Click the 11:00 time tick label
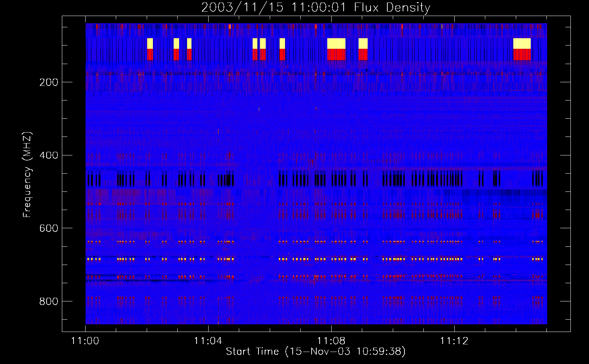Image resolution: width=589 pixels, height=364 pixels. click(85, 341)
